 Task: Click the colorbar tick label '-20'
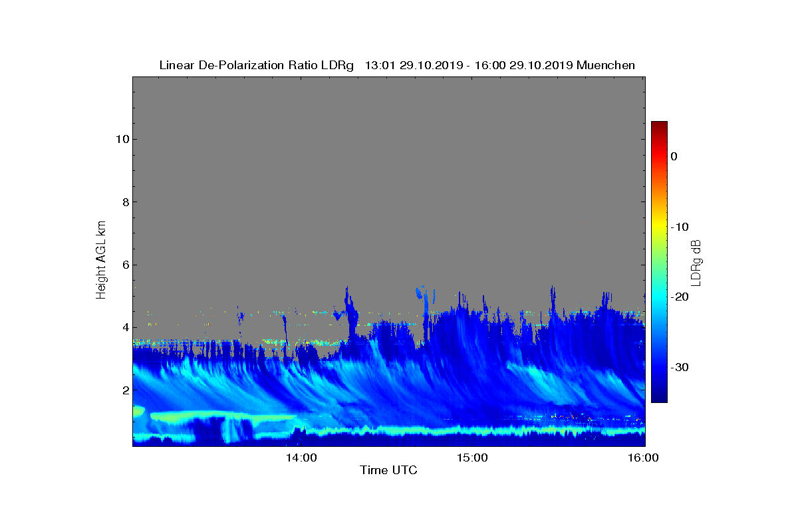click(679, 297)
